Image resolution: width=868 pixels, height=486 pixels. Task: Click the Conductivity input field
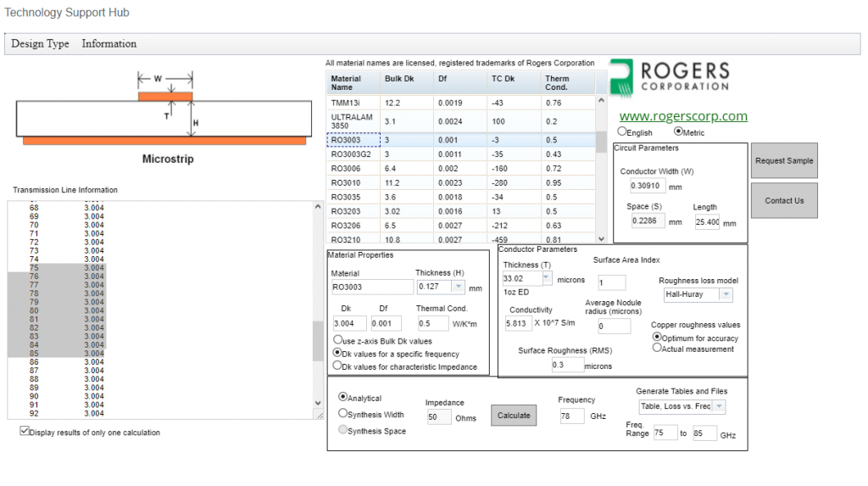pos(518,323)
